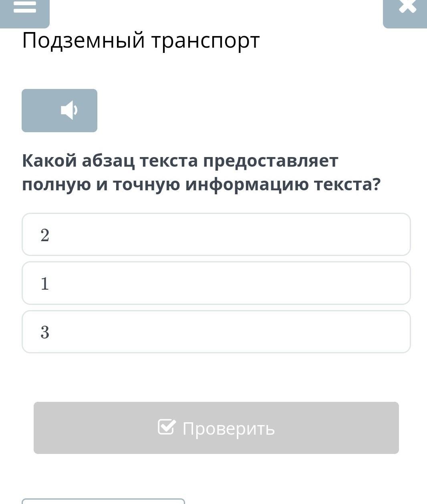Play the audio with the speaker icon
The image size is (427, 504).
click(69, 110)
